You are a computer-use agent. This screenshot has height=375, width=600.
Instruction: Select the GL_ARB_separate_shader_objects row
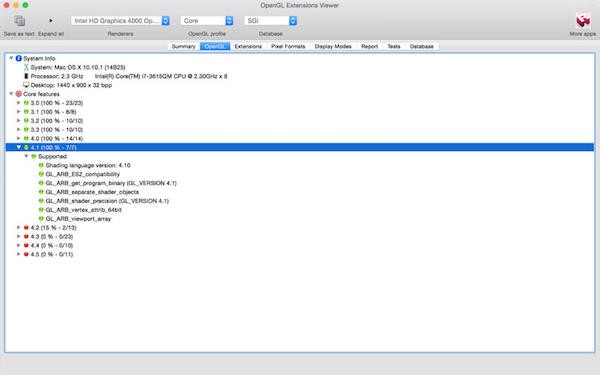(x=300, y=192)
